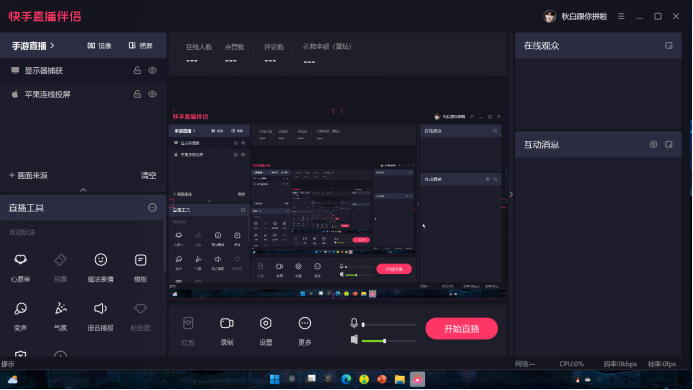Open the 心愿单 wish list tool
Viewport: 693px width, 390px height.
pos(20,267)
